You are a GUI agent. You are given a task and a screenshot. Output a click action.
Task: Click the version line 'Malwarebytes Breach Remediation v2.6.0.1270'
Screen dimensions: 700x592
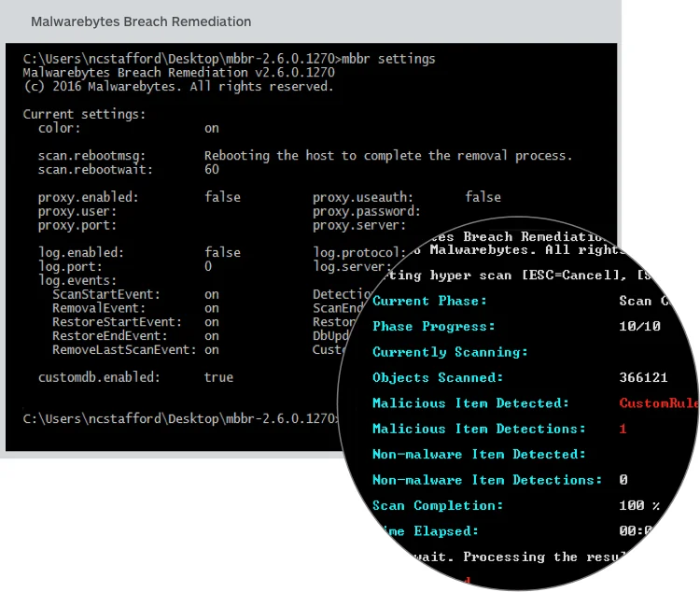pos(178,73)
